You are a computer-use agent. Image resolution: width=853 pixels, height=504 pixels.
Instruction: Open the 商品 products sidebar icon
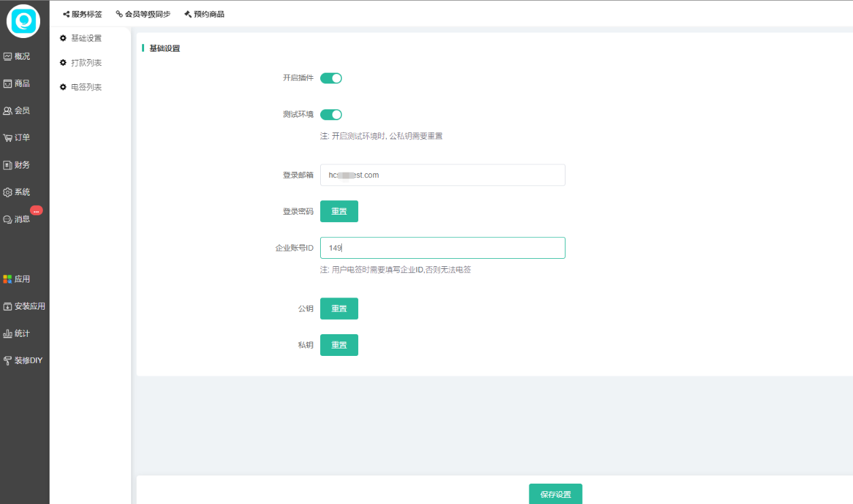click(8, 84)
